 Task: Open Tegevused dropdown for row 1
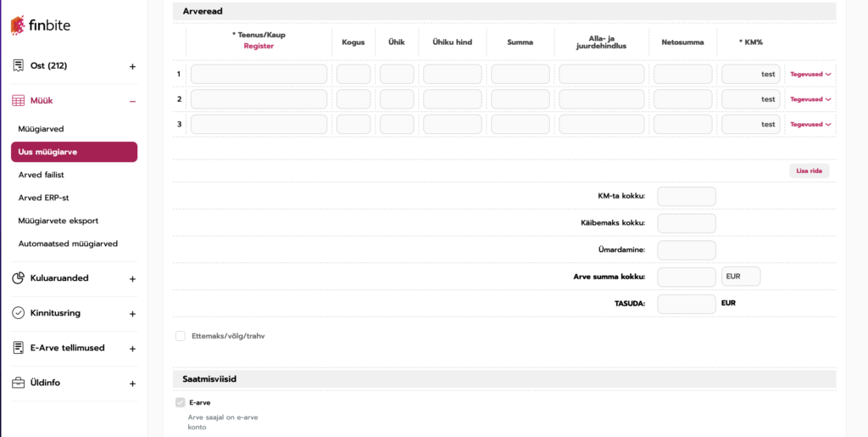click(x=810, y=74)
